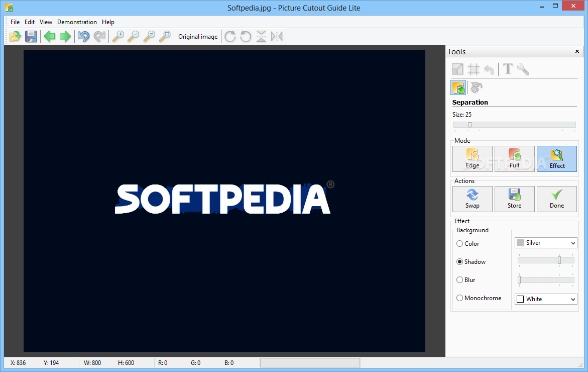Open file using the folder icon
This screenshot has height=372, width=588.
(x=15, y=36)
